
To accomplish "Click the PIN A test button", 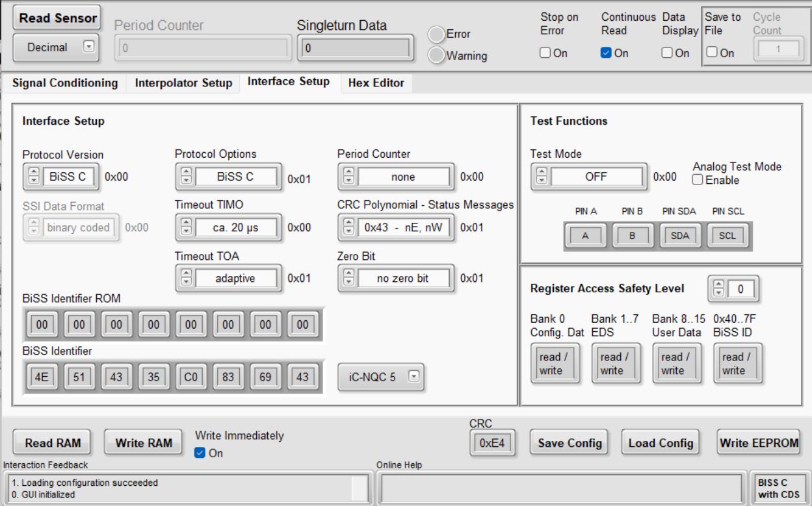I will pyautogui.click(x=585, y=236).
